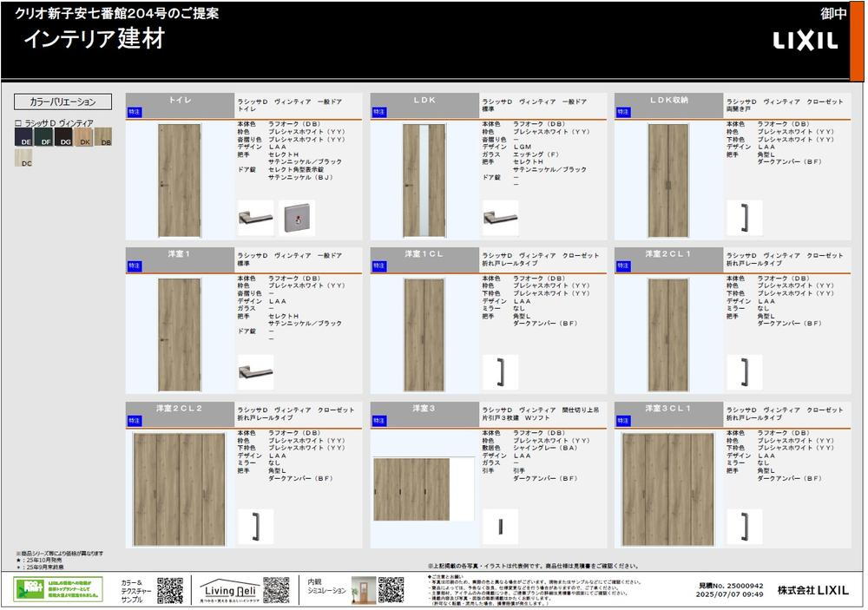The height and width of the screenshot is (610, 868).
Task: Click the カラーバリエーション button
Action: [x=62, y=102]
